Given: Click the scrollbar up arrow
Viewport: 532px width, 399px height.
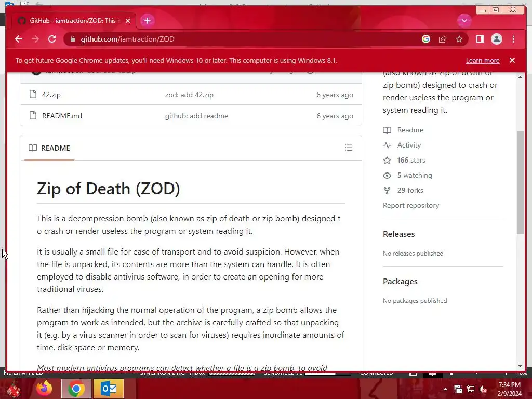Looking at the screenshot, I should tap(520, 77).
